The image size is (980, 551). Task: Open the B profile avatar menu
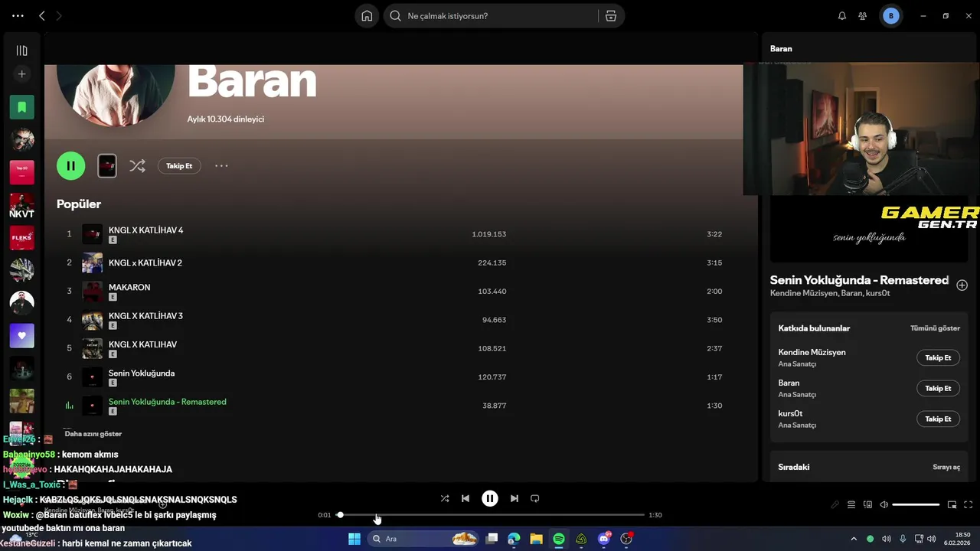click(x=890, y=16)
